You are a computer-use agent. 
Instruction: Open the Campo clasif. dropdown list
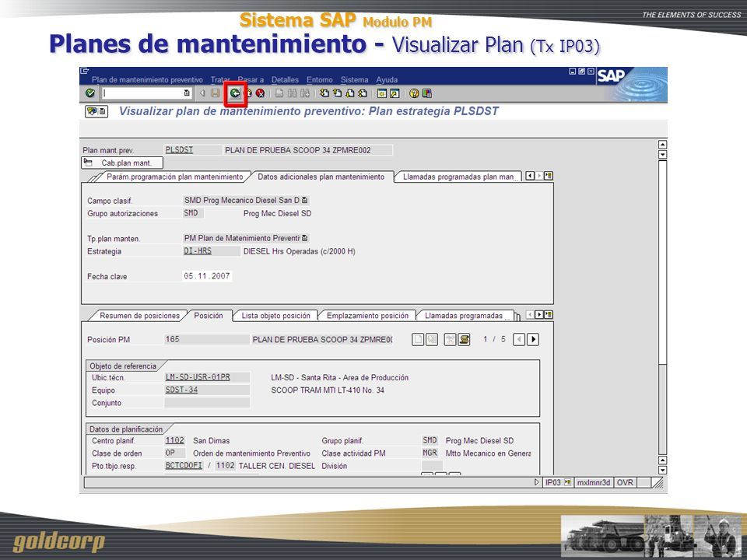click(305, 201)
